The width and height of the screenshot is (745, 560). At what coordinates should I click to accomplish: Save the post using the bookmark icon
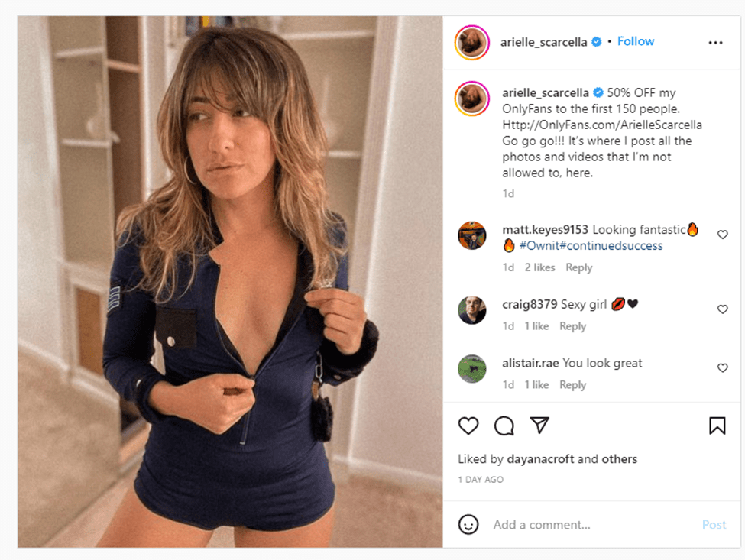(717, 426)
